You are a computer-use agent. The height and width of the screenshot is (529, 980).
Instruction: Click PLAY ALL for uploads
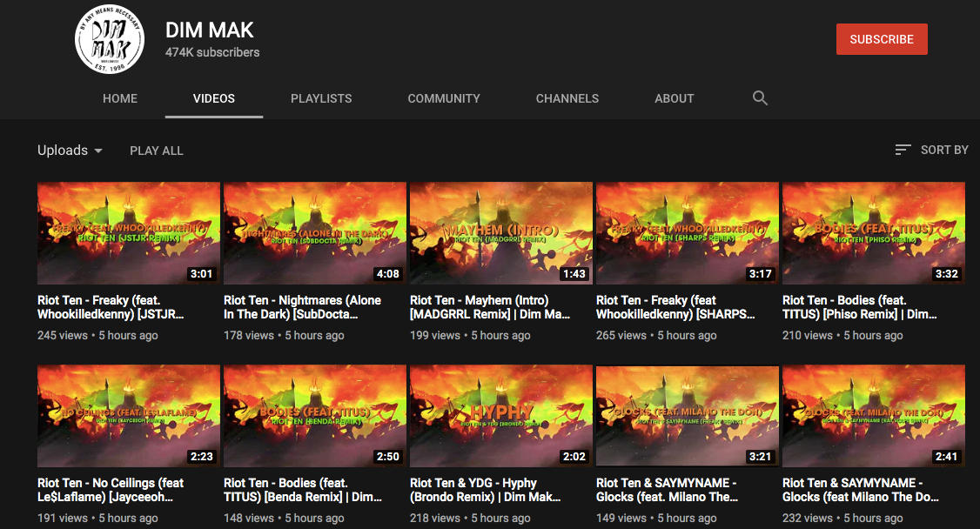[x=157, y=151]
